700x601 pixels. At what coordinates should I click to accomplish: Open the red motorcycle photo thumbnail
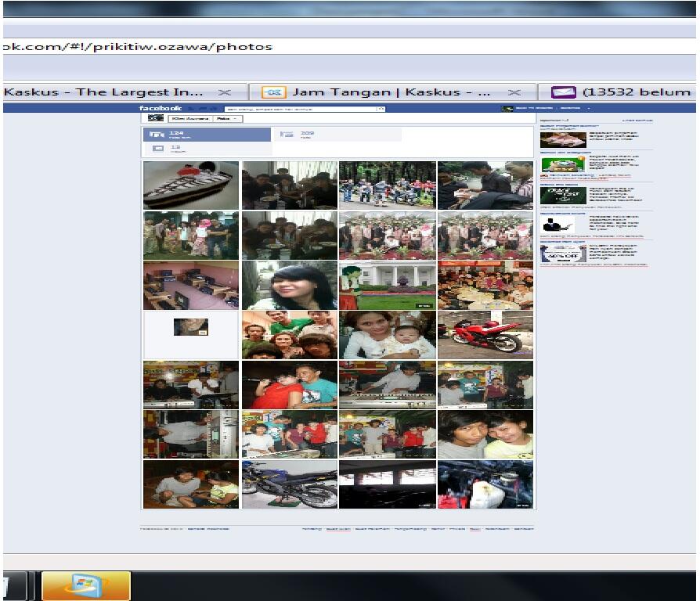(485, 335)
